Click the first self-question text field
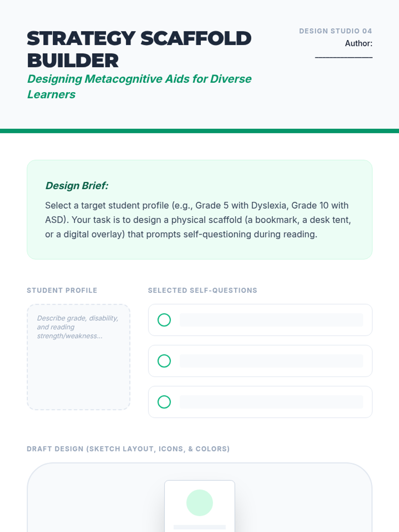399x532 pixels. [x=271, y=320]
